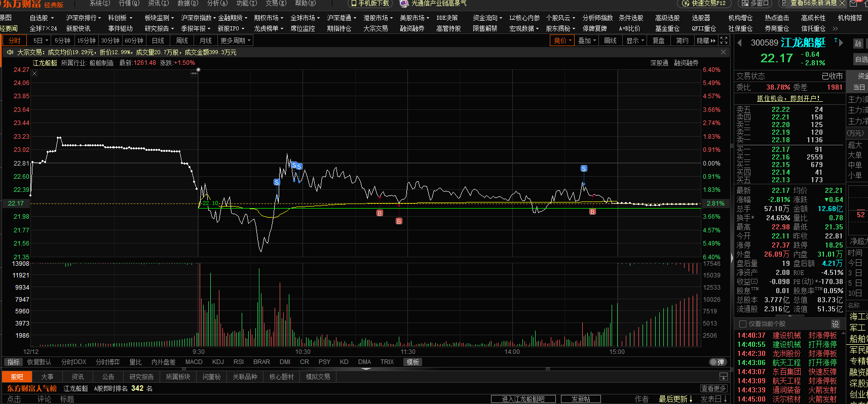Select the 研究报告 tab in bottom panel
The image size is (868, 404).
pyautogui.click(x=141, y=377)
